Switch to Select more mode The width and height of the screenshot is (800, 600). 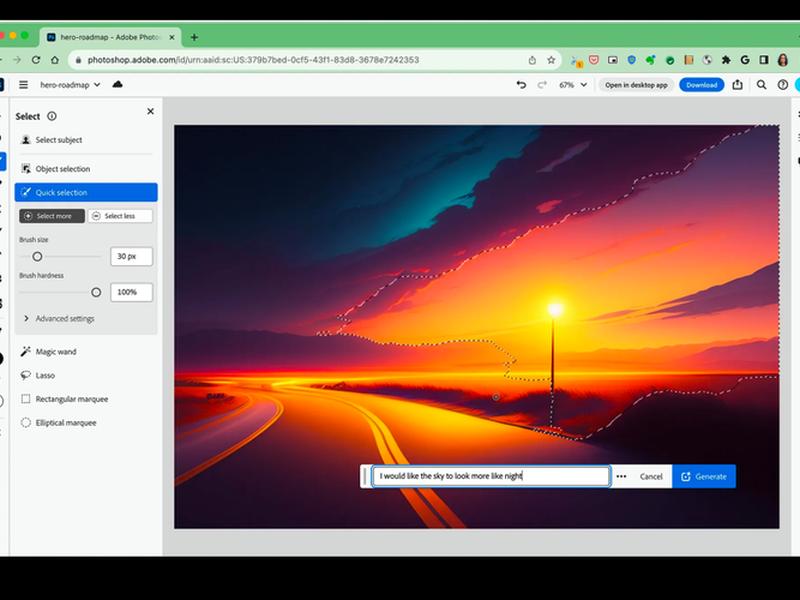tap(52, 216)
